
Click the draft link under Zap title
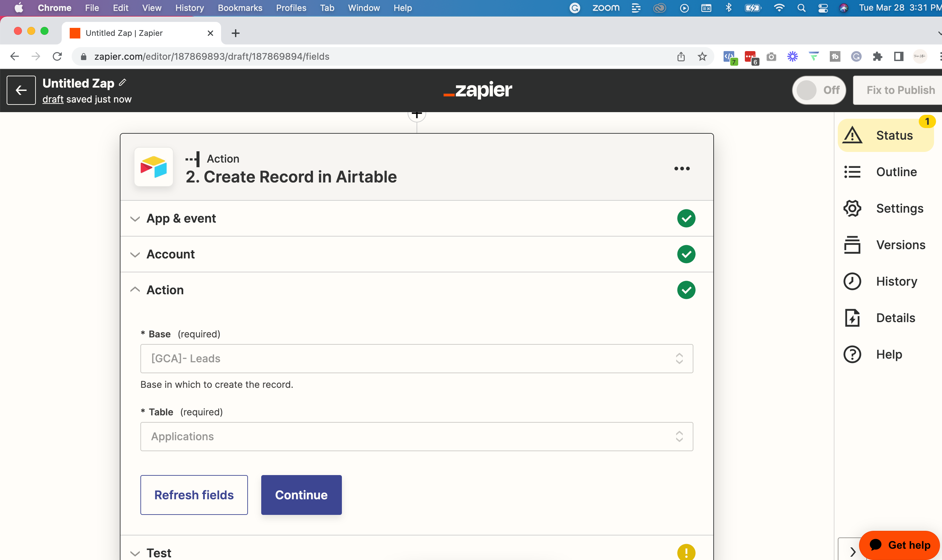point(52,99)
